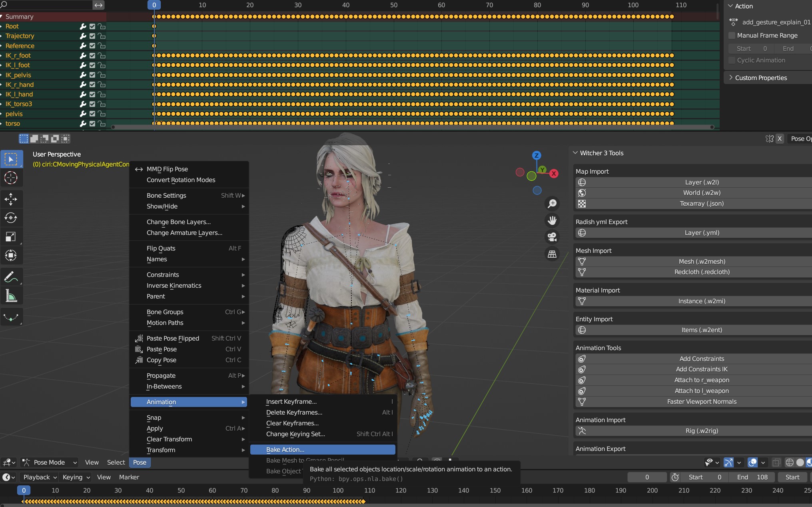This screenshot has width=812, height=507.
Task: Open the Pose Mode dropdown
Action: pos(50,463)
